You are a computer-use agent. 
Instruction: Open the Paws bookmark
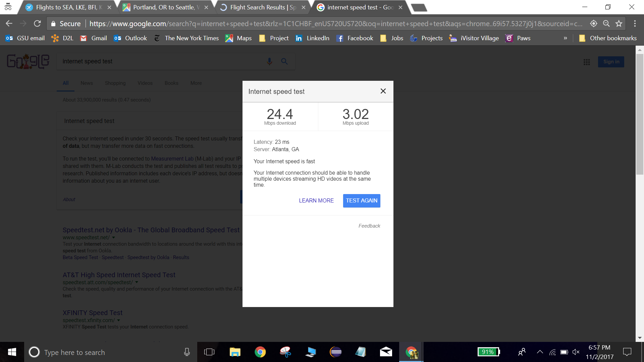pyautogui.click(x=518, y=38)
